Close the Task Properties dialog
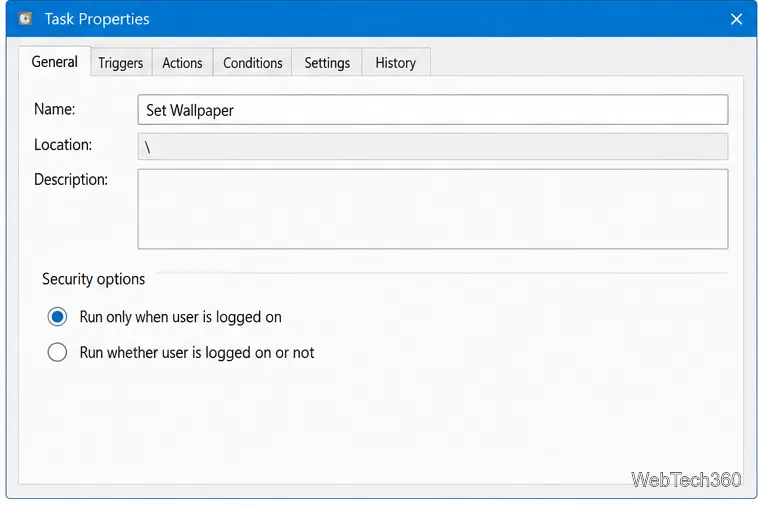Image resolution: width=758 pixels, height=506 pixels. (736, 19)
